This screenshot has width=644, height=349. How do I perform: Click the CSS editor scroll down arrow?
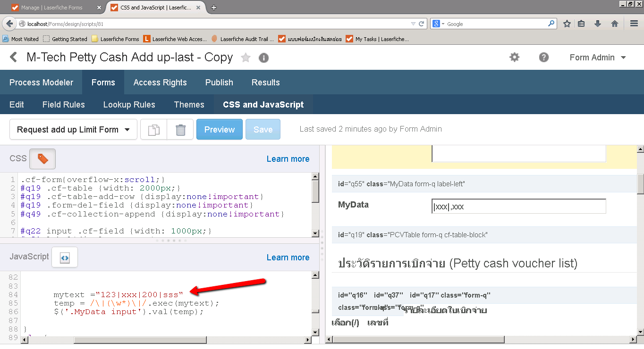coord(315,233)
